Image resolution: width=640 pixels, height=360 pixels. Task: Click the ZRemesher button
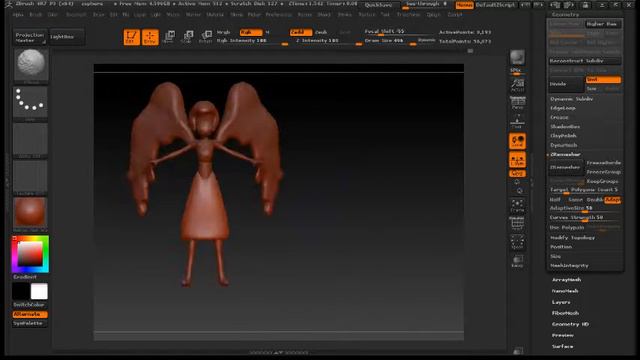[567, 167]
